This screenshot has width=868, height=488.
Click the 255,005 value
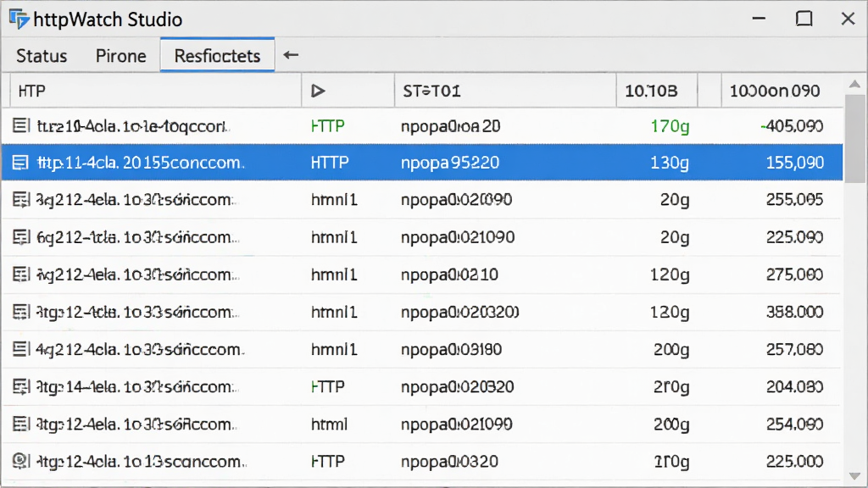pos(794,199)
